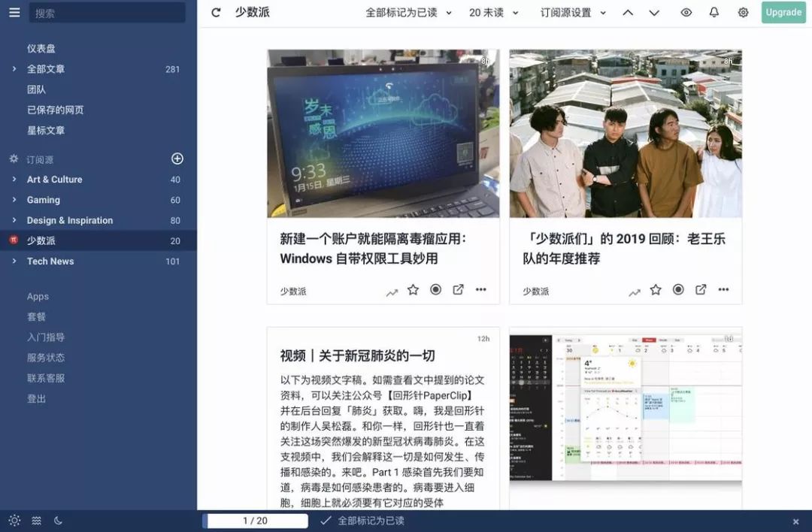
Task: Expand the Tech News folder
Action: [x=14, y=261]
